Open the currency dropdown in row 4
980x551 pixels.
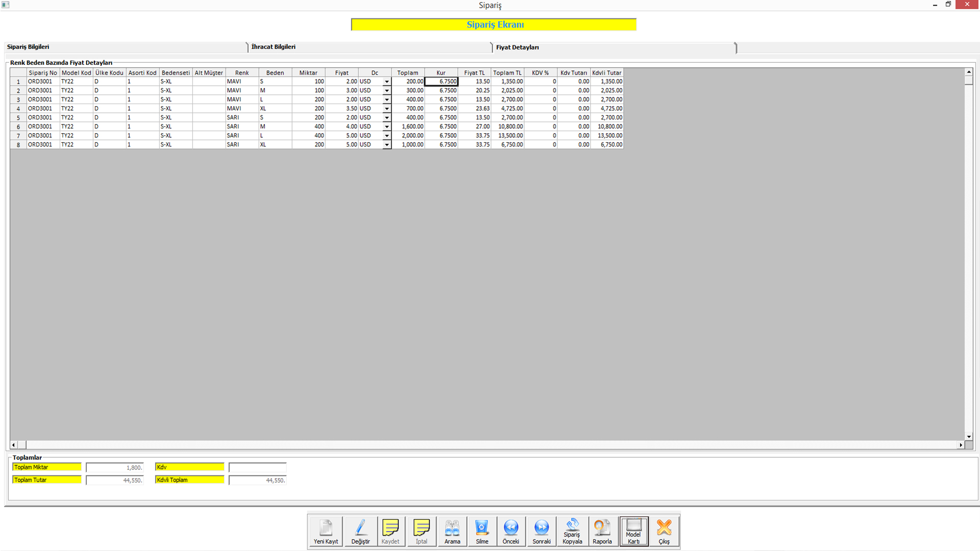tap(387, 109)
